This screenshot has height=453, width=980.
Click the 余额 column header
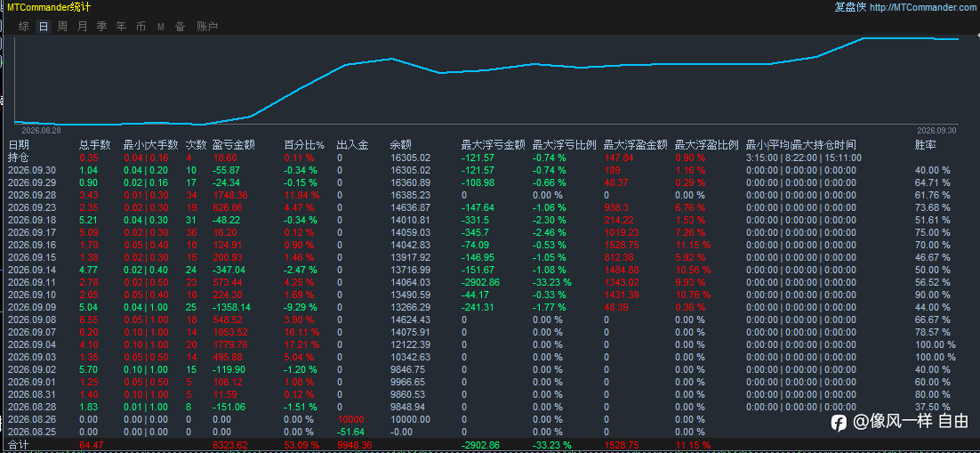(x=400, y=144)
